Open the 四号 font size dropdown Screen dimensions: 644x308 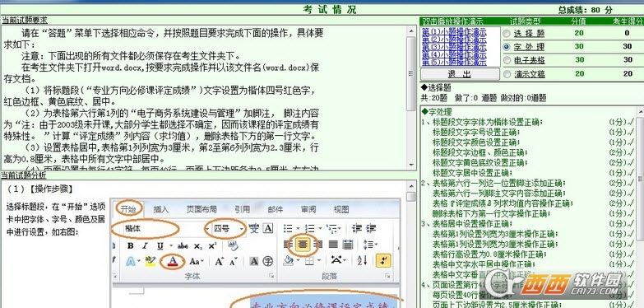click(242, 229)
